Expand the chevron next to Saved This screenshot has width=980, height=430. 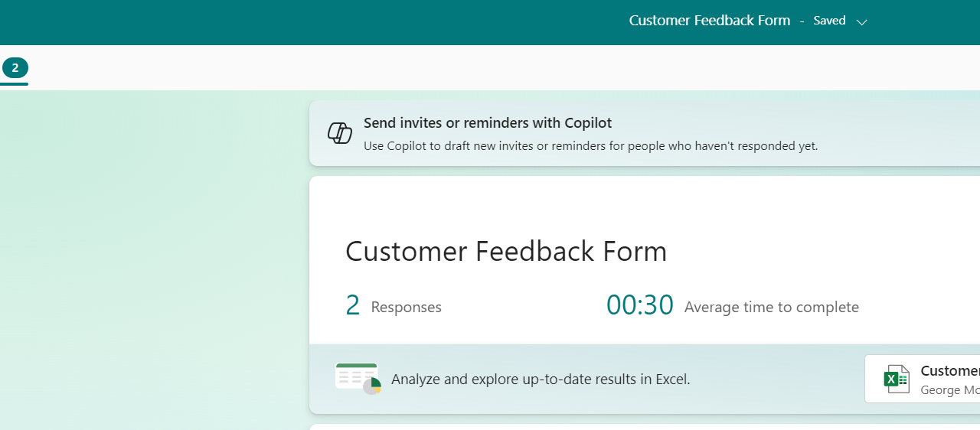pyautogui.click(x=861, y=22)
